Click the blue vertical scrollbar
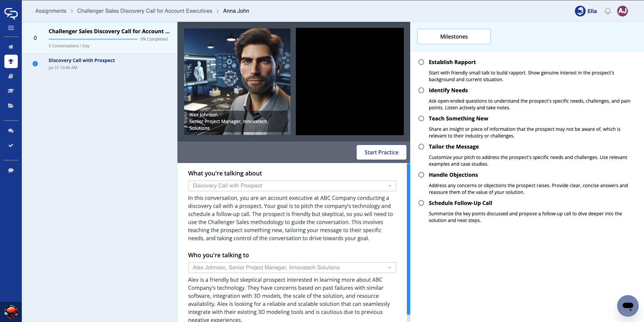Screen dimensions: 644x322 click(x=408, y=238)
